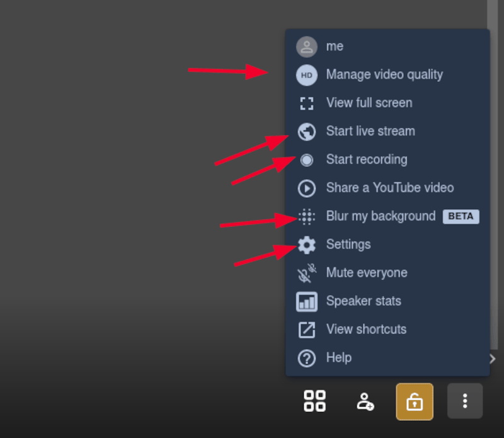Click the HD video quality icon
Image resolution: width=504 pixels, height=438 pixels.
coord(307,75)
